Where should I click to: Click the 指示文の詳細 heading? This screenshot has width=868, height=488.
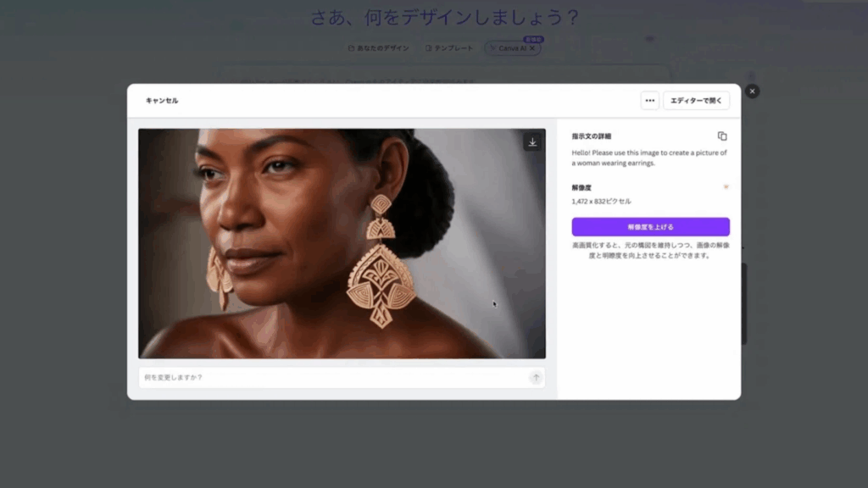pos(591,136)
